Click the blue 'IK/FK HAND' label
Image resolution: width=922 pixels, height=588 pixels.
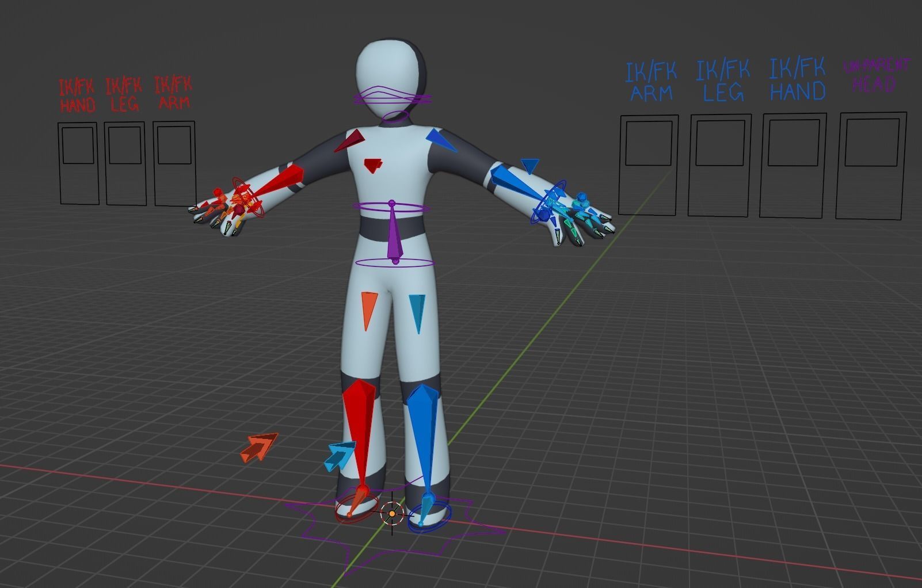tap(798, 79)
